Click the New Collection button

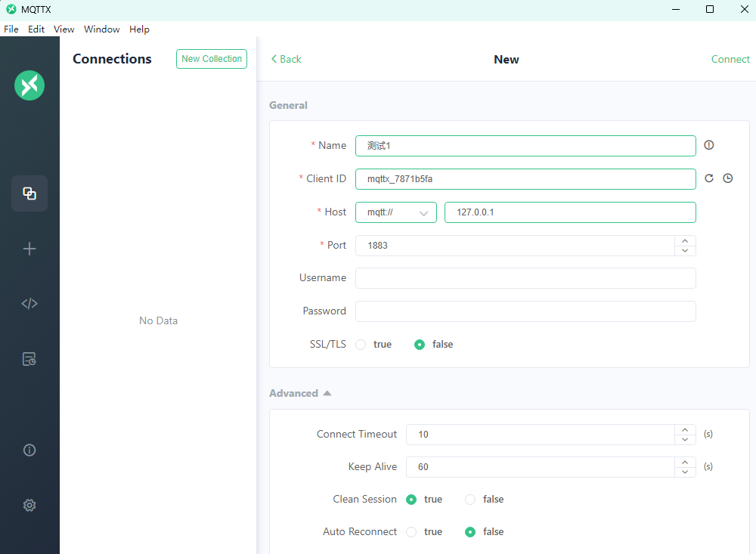[x=212, y=59]
